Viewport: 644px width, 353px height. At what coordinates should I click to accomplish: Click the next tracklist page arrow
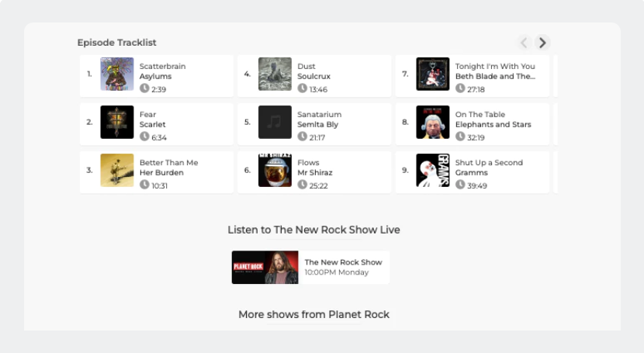[x=542, y=43]
